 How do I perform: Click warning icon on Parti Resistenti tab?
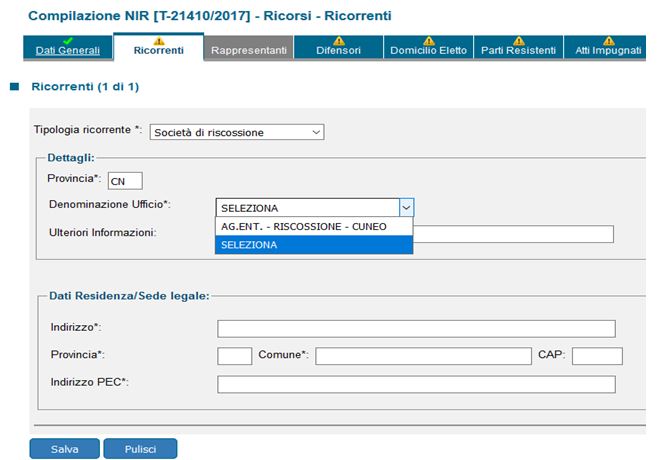coord(518,40)
